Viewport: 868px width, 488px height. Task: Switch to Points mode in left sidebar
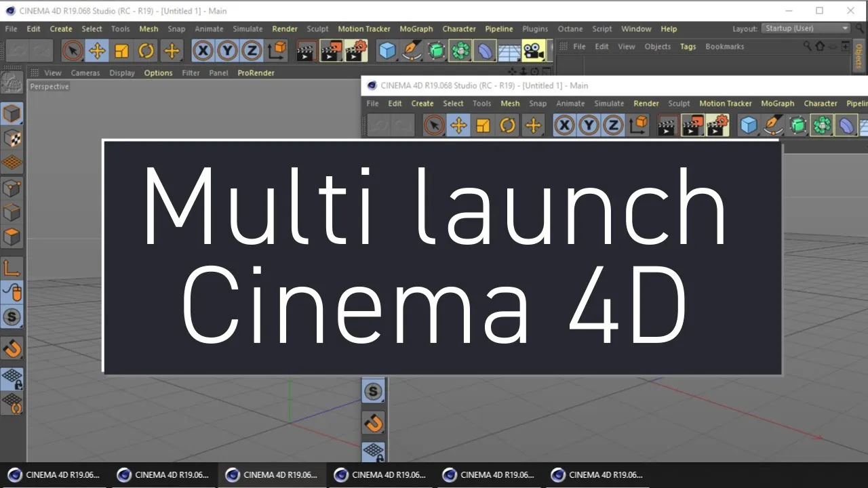coord(12,188)
